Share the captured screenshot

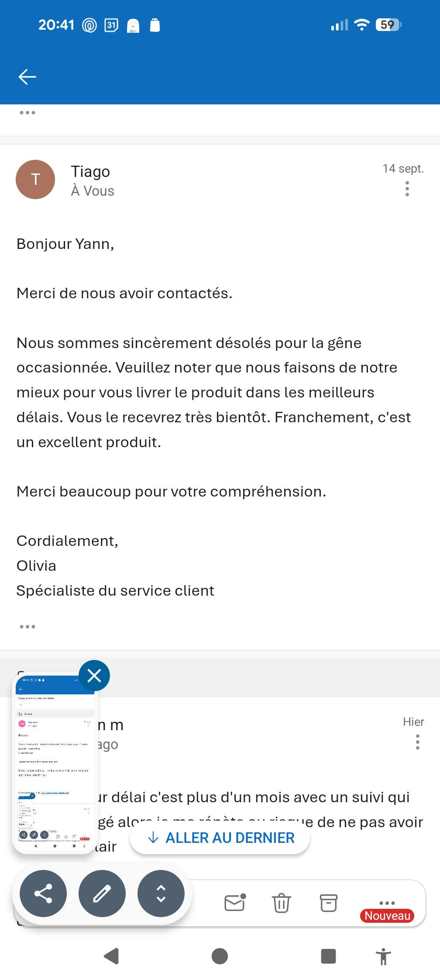pyautogui.click(x=43, y=894)
